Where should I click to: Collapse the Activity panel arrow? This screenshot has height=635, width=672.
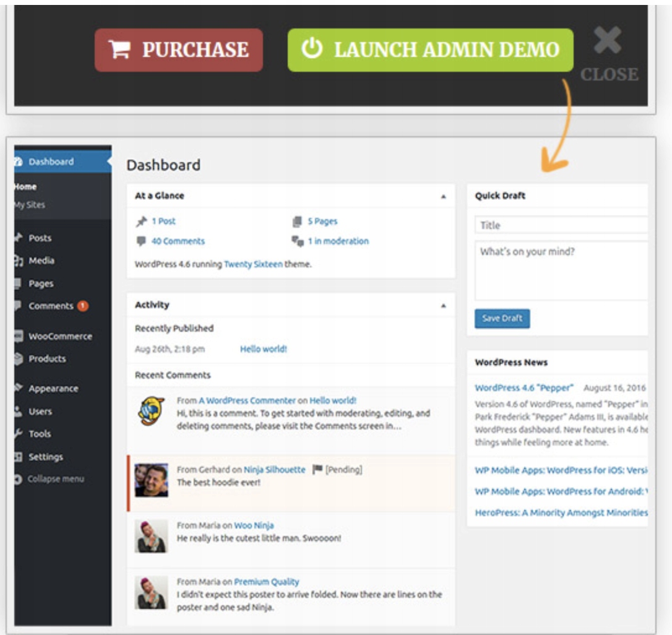coord(443,305)
